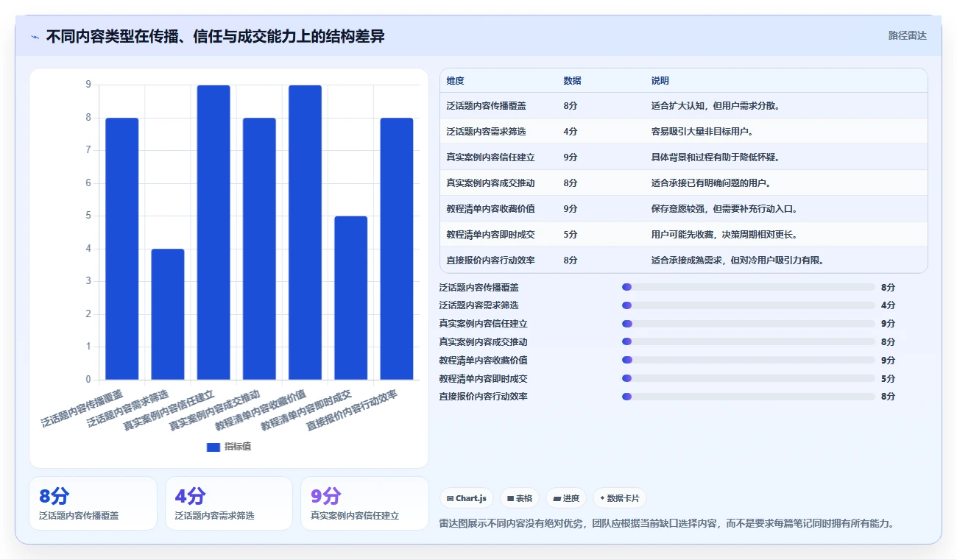Viewport: 957px width, 560px height.
Task: Click the 泛话题内容传播覆盖 bar in the chart
Action: tap(122, 249)
